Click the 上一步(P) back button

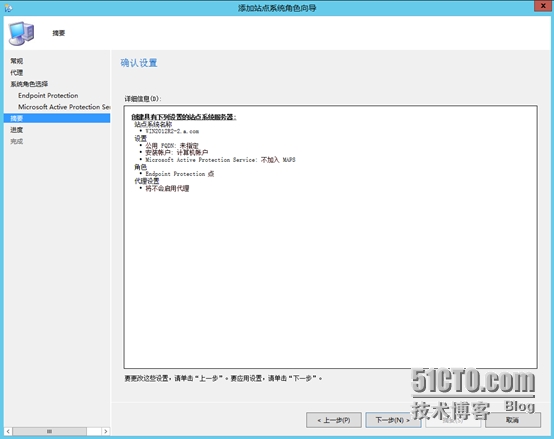[334, 420]
